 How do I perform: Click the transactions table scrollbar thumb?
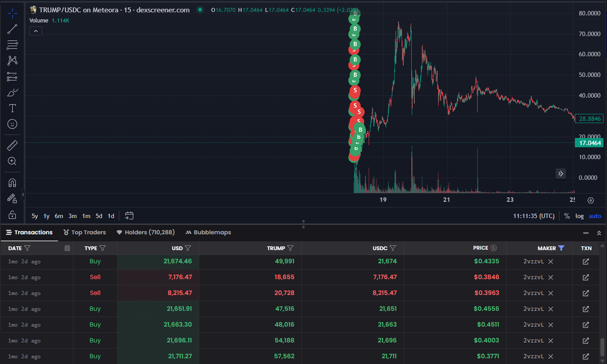[602, 347]
